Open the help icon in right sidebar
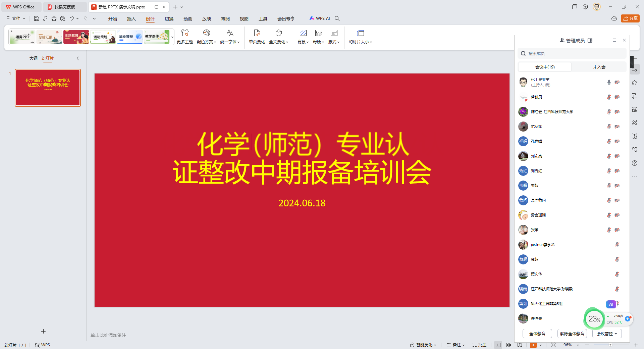The height and width of the screenshot is (349, 644). [x=635, y=163]
